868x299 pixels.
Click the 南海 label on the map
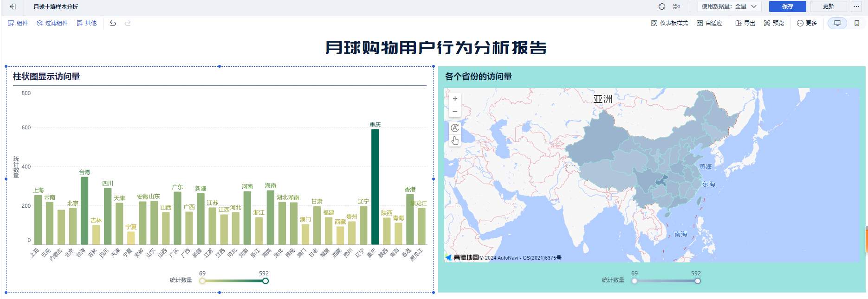tap(681, 234)
